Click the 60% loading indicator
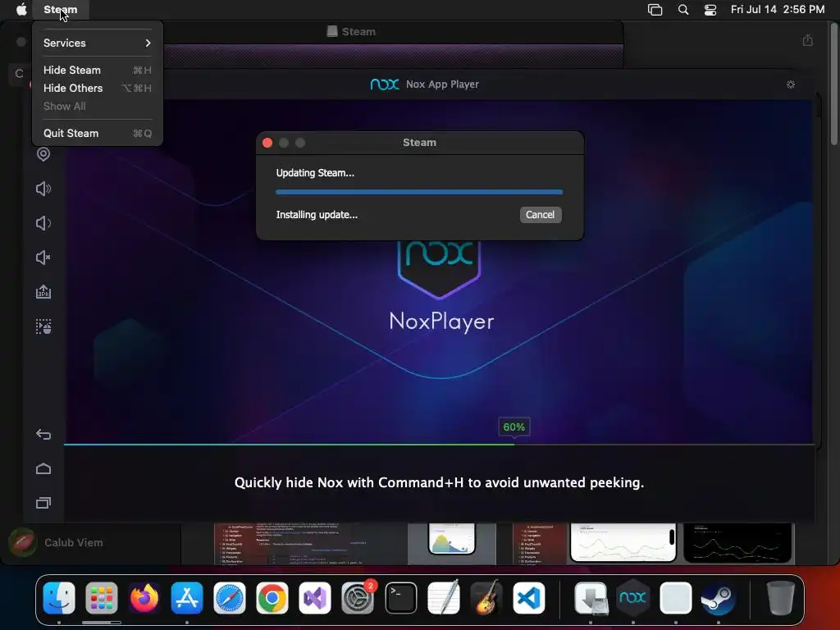 pos(514,427)
